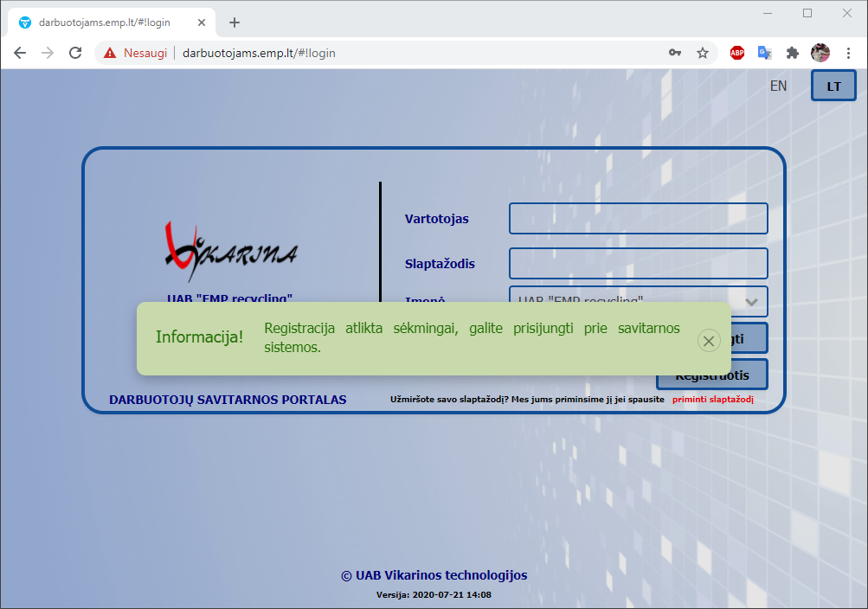Reload the page
This screenshot has width=868, height=609.
[75, 53]
